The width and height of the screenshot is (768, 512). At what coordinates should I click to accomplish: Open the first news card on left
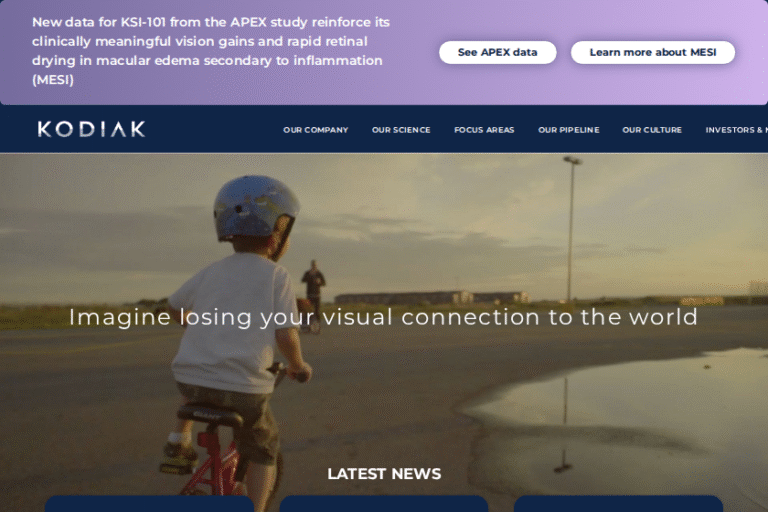click(x=149, y=503)
